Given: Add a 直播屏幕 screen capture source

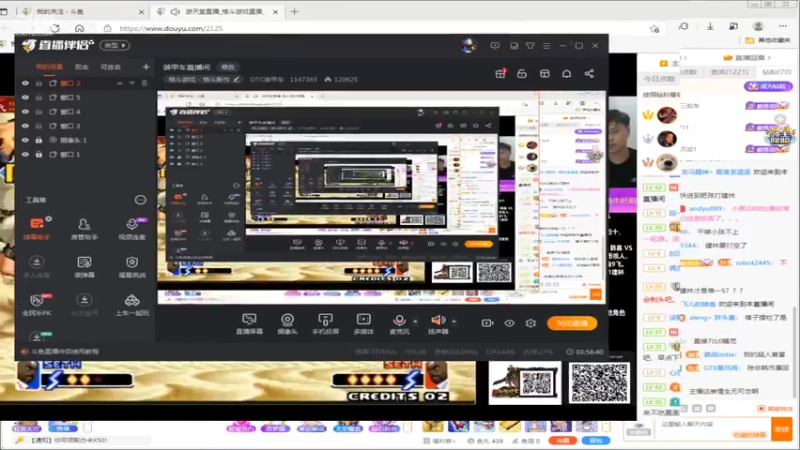Looking at the screenshot, I should [x=249, y=323].
